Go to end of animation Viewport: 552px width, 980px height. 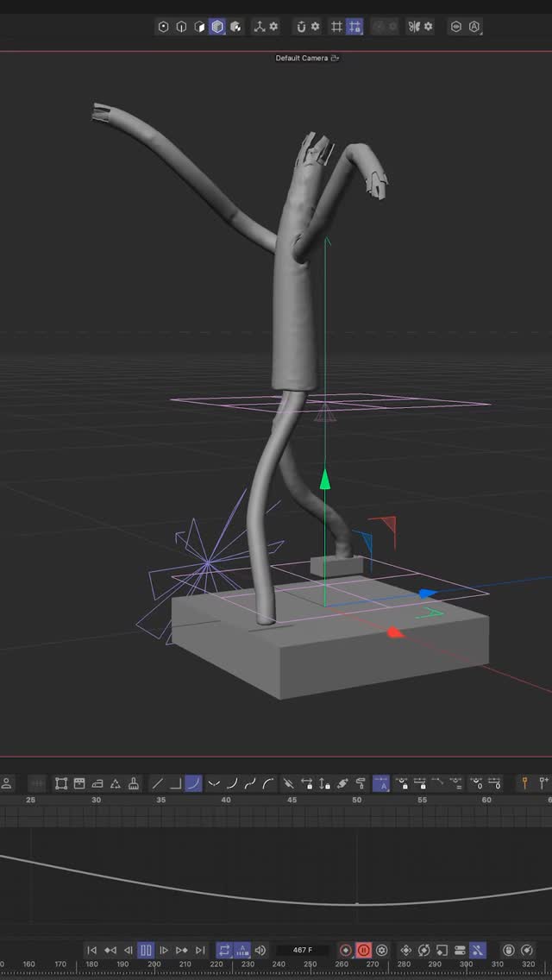click(200, 950)
